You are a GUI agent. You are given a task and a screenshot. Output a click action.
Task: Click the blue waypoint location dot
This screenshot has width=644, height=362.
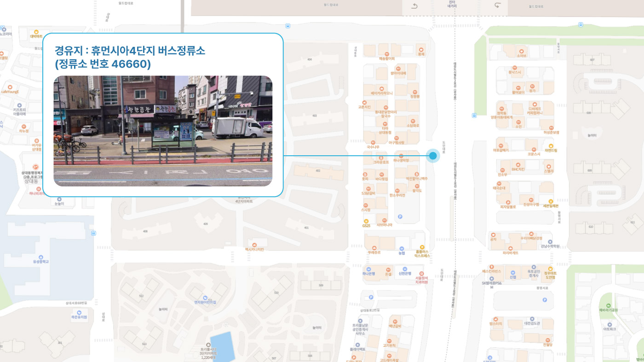[x=433, y=156]
